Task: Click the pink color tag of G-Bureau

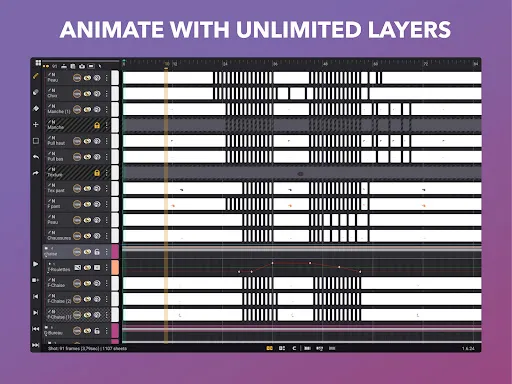Action: coord(115,330)
